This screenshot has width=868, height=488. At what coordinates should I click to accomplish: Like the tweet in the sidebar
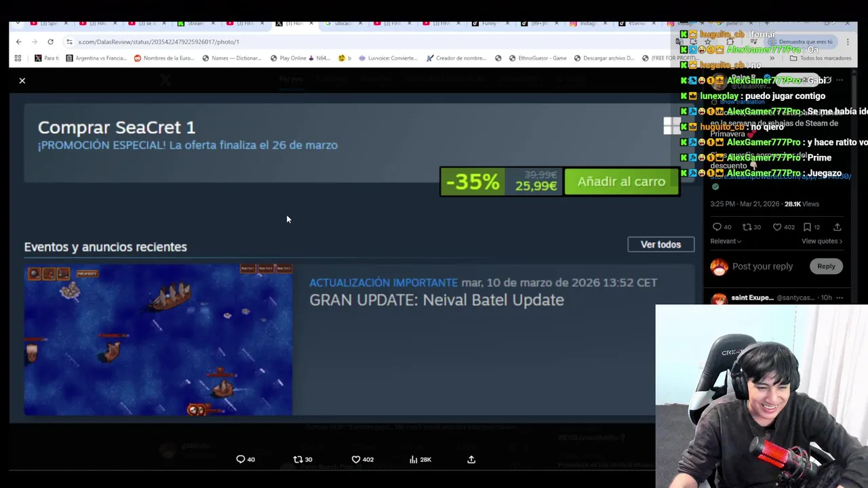777,227
